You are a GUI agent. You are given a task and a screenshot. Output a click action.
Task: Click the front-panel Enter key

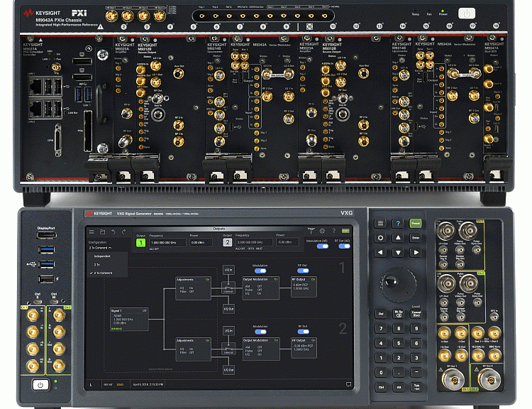point(416,238)
